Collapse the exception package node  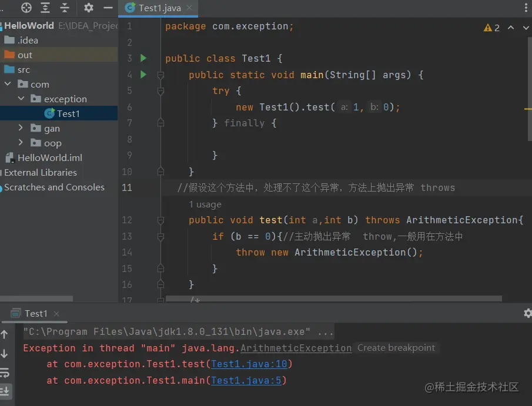pyautogui.click(x=21, y=98)
